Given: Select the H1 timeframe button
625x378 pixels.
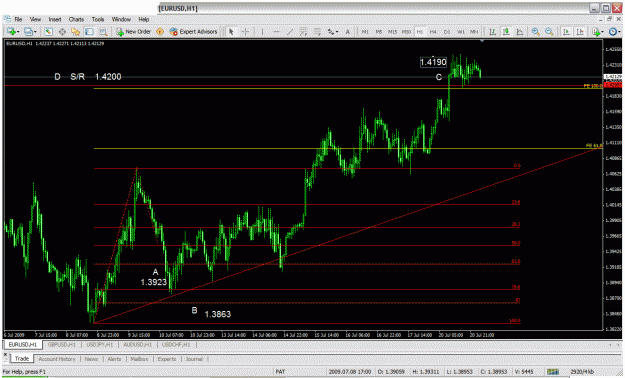Looking at the screenshot, I should point(420,32).
